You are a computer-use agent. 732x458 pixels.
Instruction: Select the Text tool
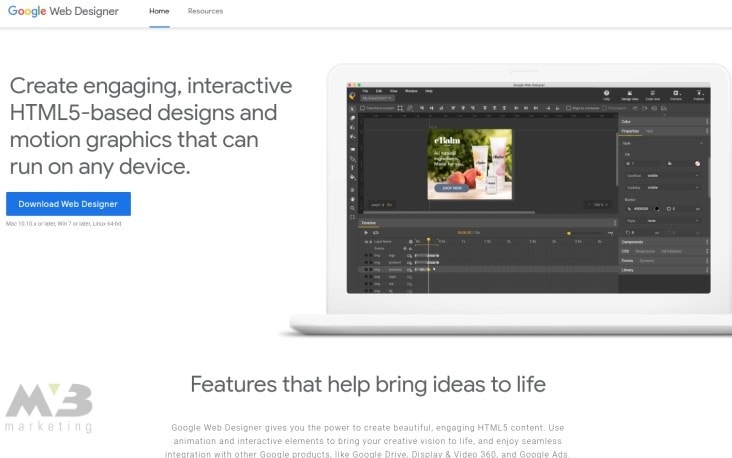(x=352, y=168)
